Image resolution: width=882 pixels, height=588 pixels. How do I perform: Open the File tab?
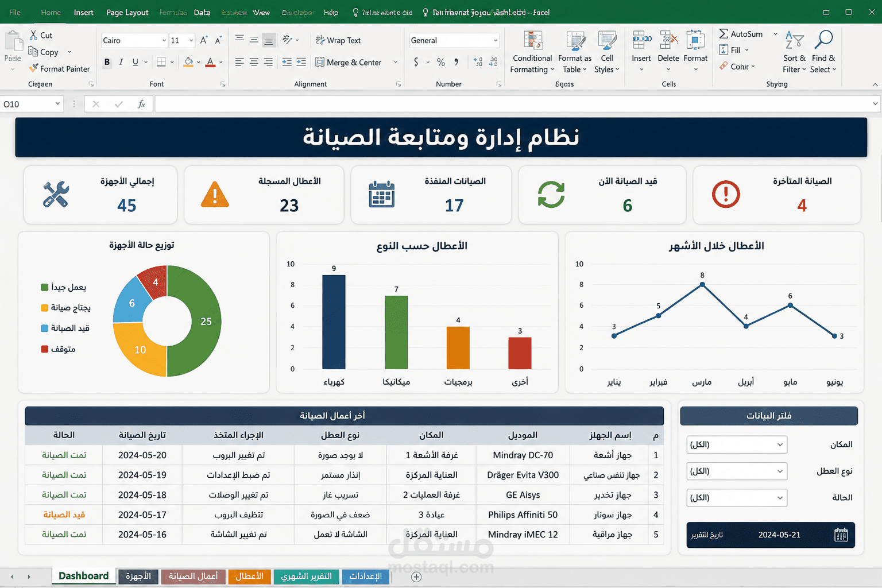15,12
